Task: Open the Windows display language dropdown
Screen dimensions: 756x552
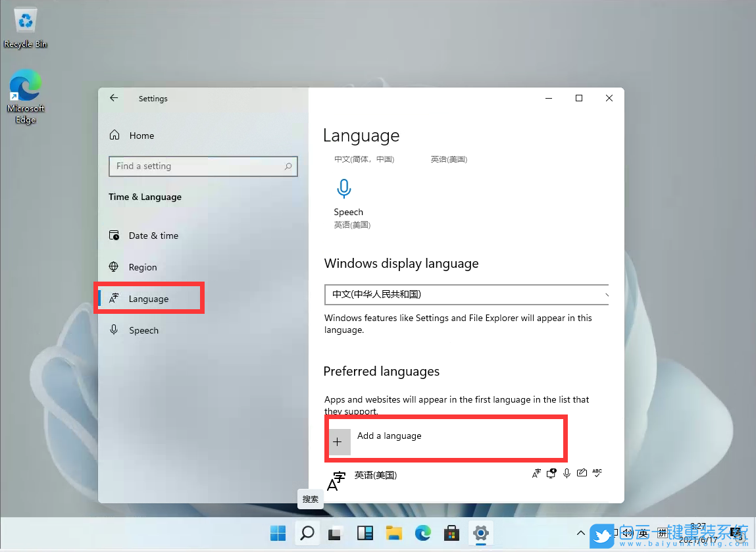Action: [x=466, y=294]
